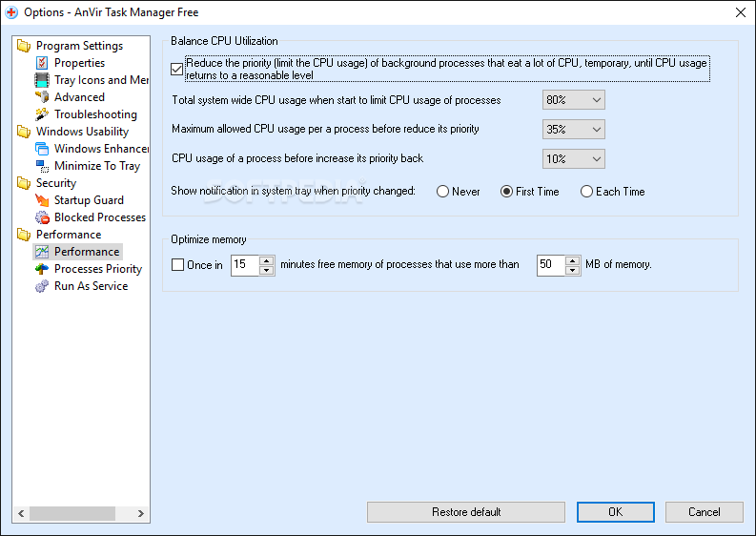Image resolution: width=756 pixels, height=536 pixels.
Task: Select the Blocked Processes page
Action: tap(100, 217)
